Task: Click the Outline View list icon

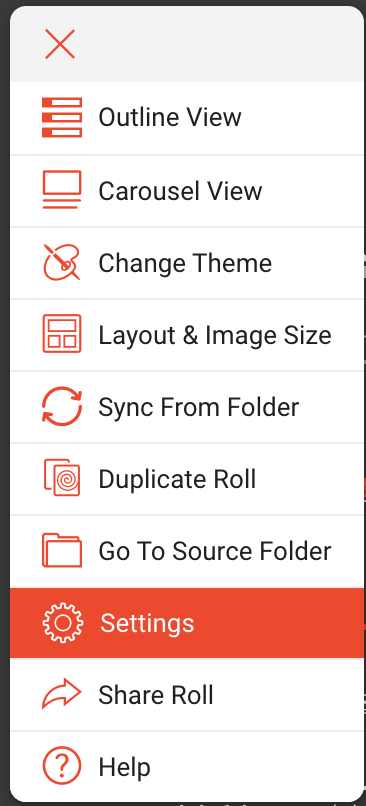Action: [x=62, y=117]
